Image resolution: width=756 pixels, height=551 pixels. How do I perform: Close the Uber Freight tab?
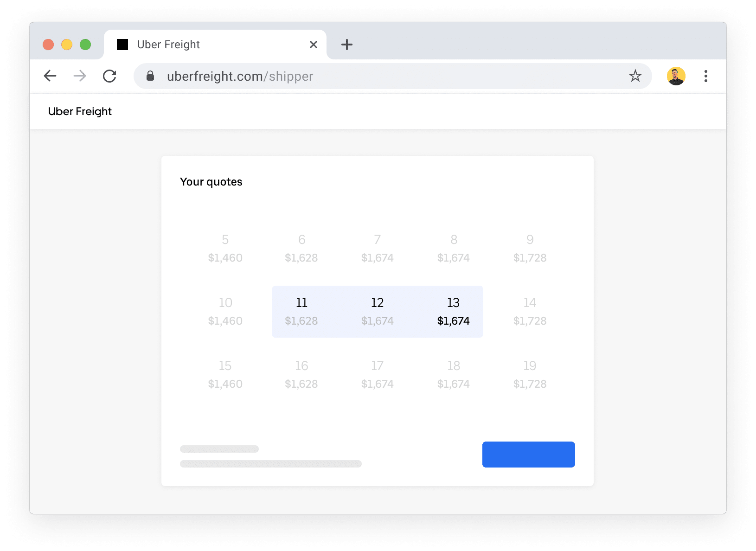pos(314,45)
